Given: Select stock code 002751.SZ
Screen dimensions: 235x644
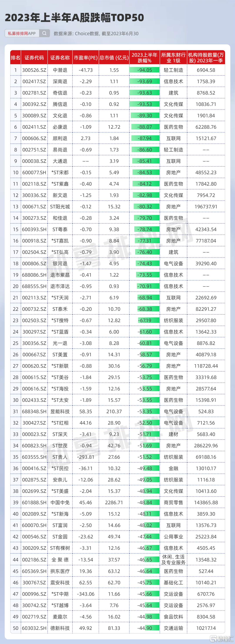Looking at the screenshot, I should click(34, 149).
